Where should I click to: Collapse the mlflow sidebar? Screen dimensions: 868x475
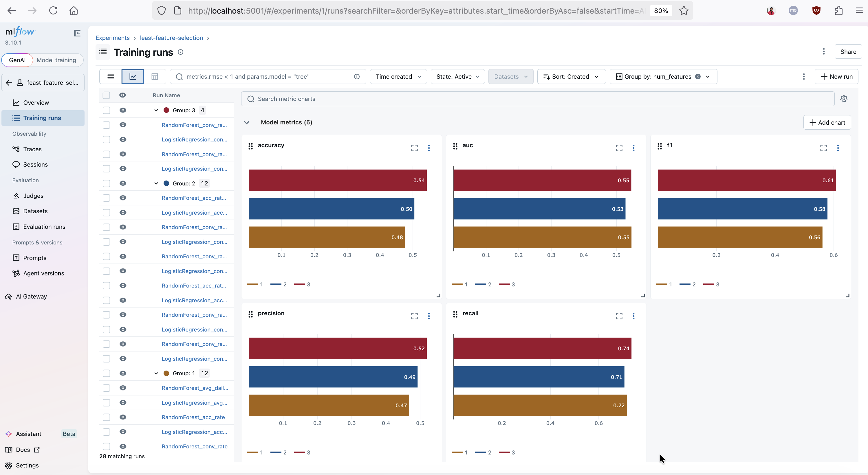(x=77, y=33)
